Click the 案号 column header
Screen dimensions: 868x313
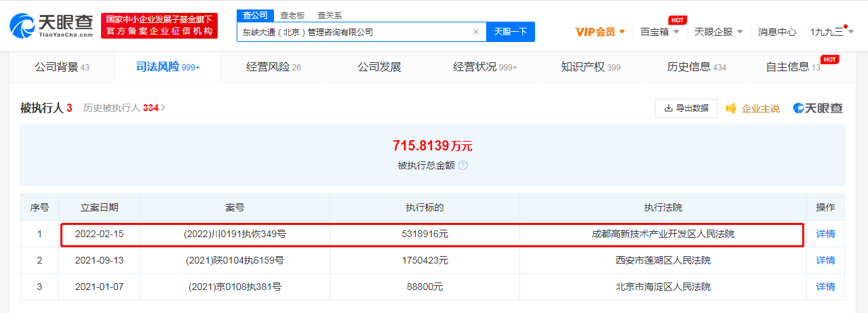tap(235, 207)
